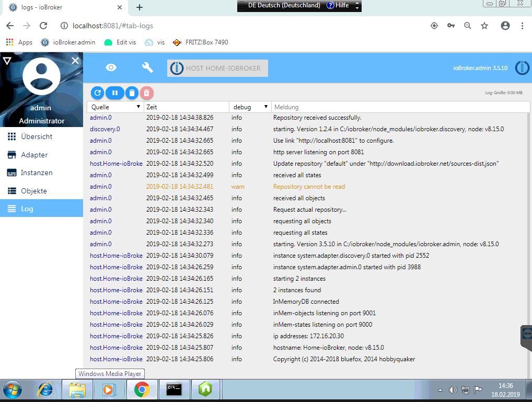Open Chrome three-dot menu
The image size is (532, 402).
click(522, 26)
